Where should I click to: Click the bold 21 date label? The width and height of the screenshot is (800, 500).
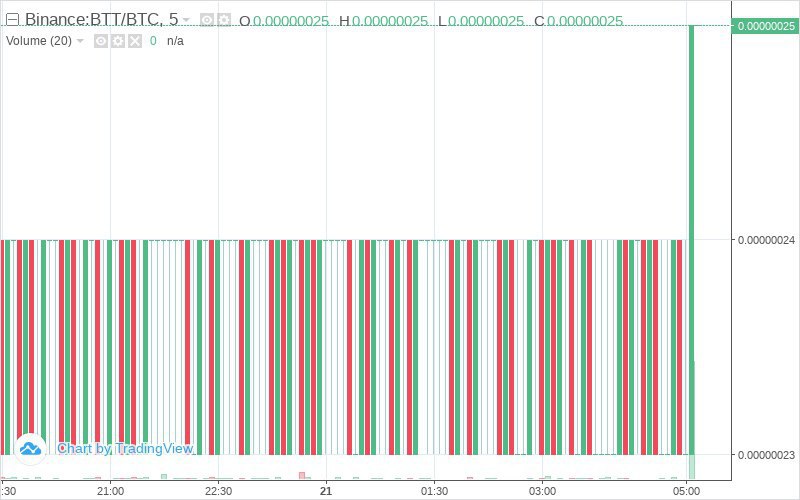coord(326,491)
